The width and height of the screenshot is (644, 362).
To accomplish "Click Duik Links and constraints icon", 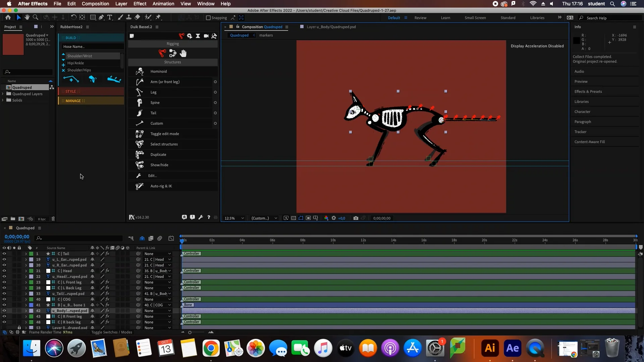I will point(173,53).
